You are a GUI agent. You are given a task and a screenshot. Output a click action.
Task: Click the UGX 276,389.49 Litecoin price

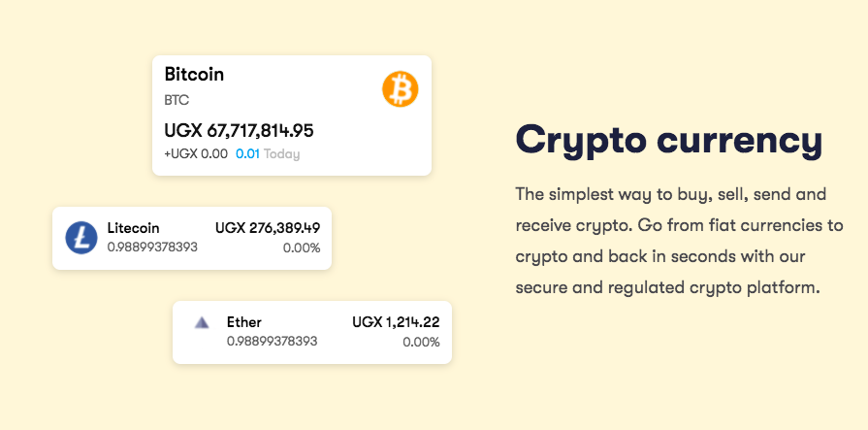tap(268, 228)
